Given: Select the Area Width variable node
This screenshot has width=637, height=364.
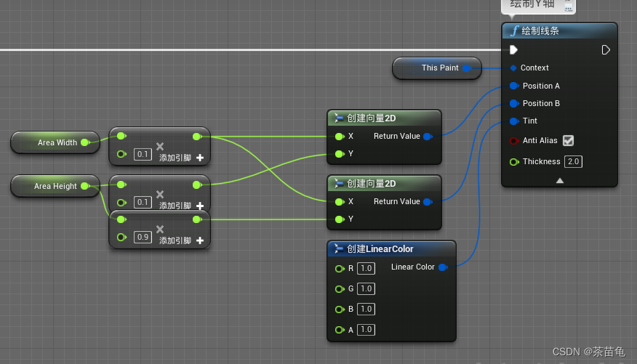Looking at the screenshot, I should [55, 142].
